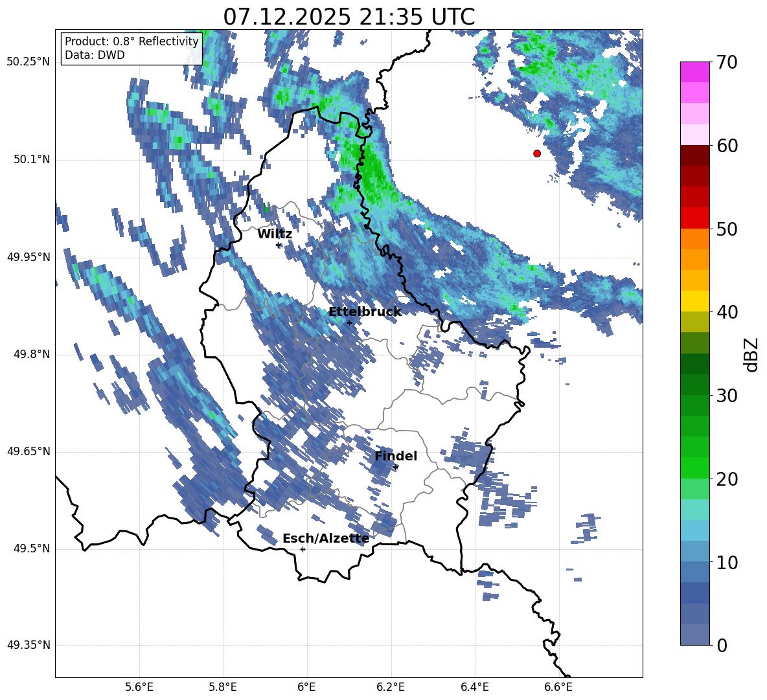Click the bright green colorbar segment near 20
This screenshot has height=700, width=767.
coord(695,468)
